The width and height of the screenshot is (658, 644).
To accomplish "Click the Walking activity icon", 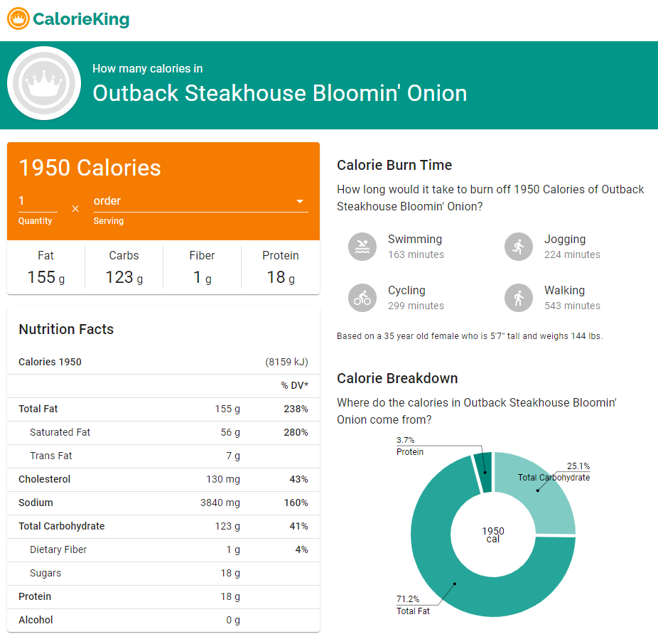I will click(x=519, y=298).
